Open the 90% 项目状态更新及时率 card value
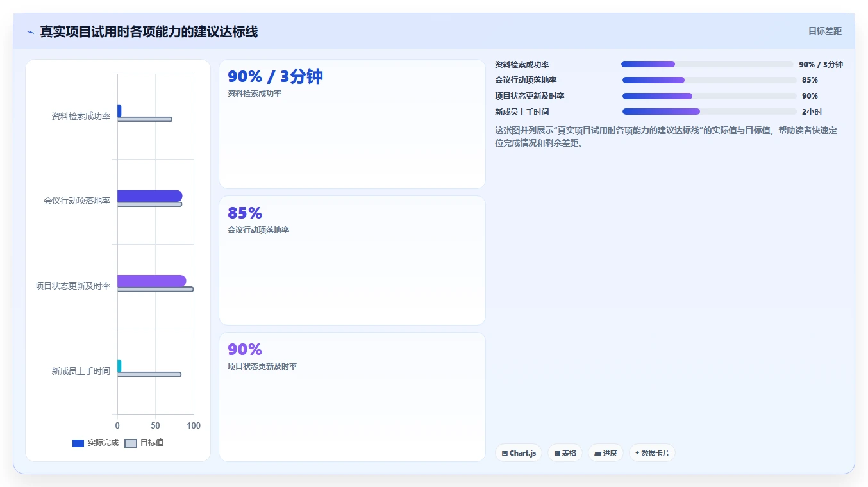 [x=245, y=349]
